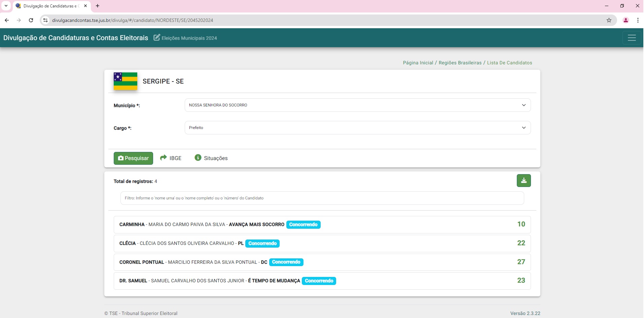644x318 pixels.
Task: Reload the page with the refresh icon
Action: click(31, 20)
